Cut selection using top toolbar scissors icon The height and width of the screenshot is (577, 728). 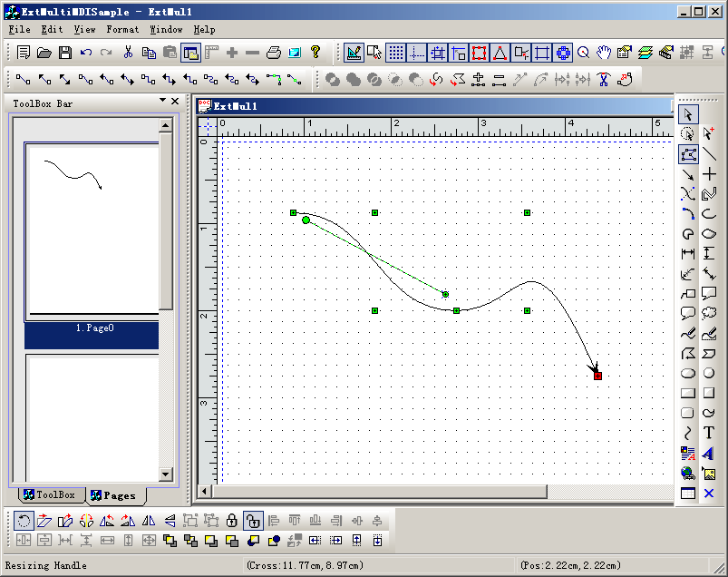(128, 53)
